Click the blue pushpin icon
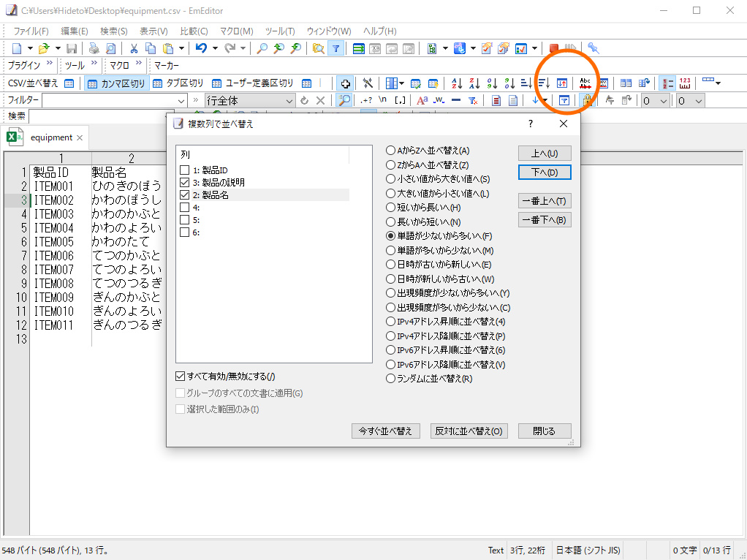Viewport: 747px width, 560px height. (593, 48)
